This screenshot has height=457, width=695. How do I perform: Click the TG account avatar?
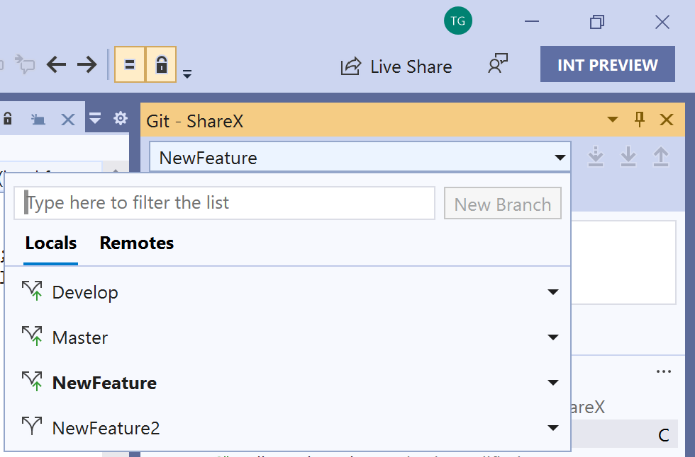458,21
